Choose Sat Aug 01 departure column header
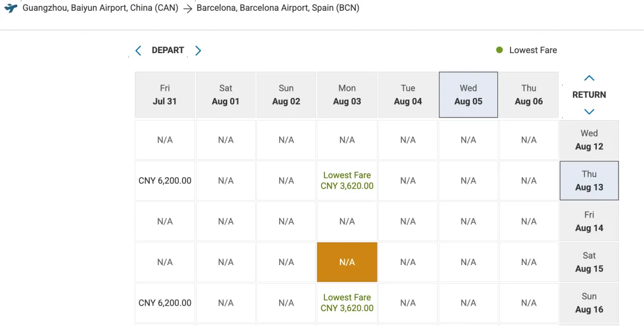This screenshot has height=326, width=644. (x=225, y=95)
